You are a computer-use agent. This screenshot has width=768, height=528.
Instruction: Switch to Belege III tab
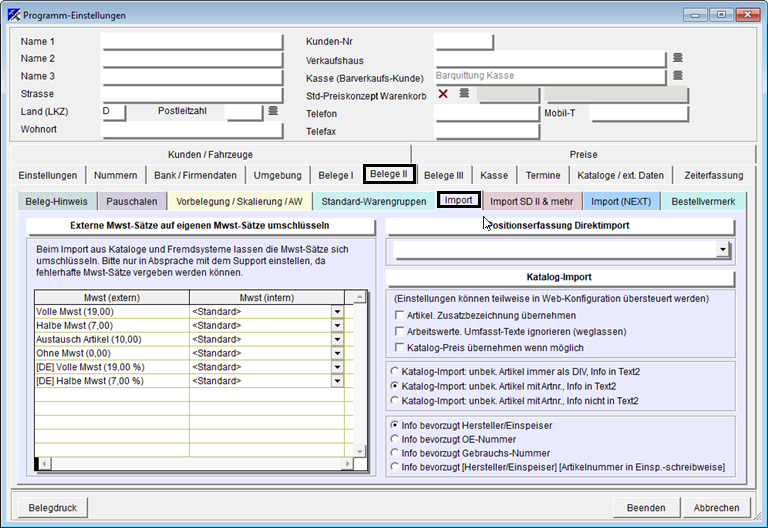click(x=443, y=175)
